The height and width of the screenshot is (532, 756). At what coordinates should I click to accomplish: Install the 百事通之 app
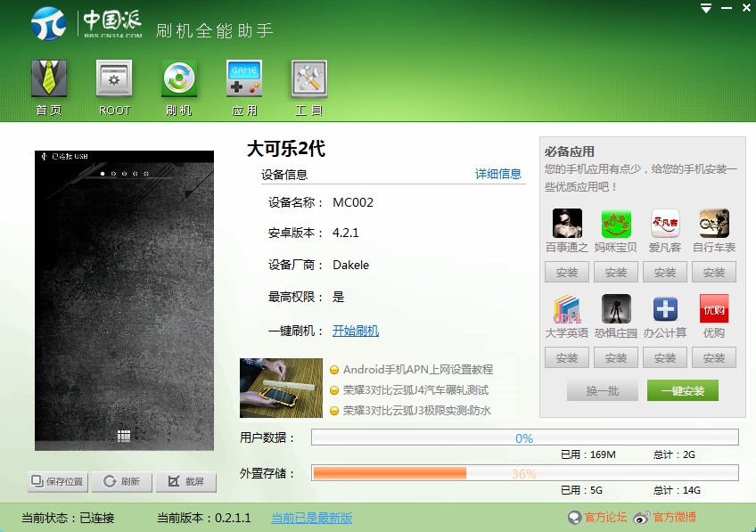click(x=567, y=273)
